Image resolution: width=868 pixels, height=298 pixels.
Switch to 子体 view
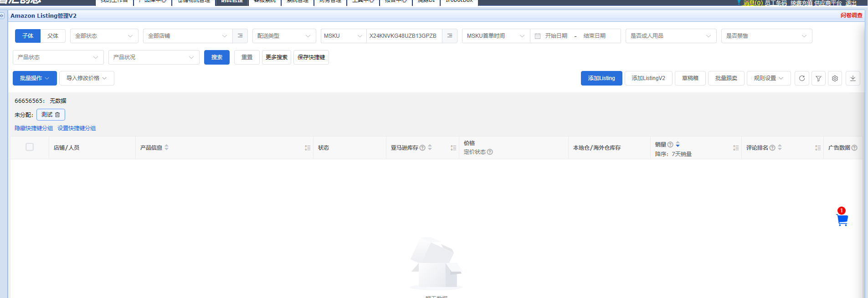28,36
